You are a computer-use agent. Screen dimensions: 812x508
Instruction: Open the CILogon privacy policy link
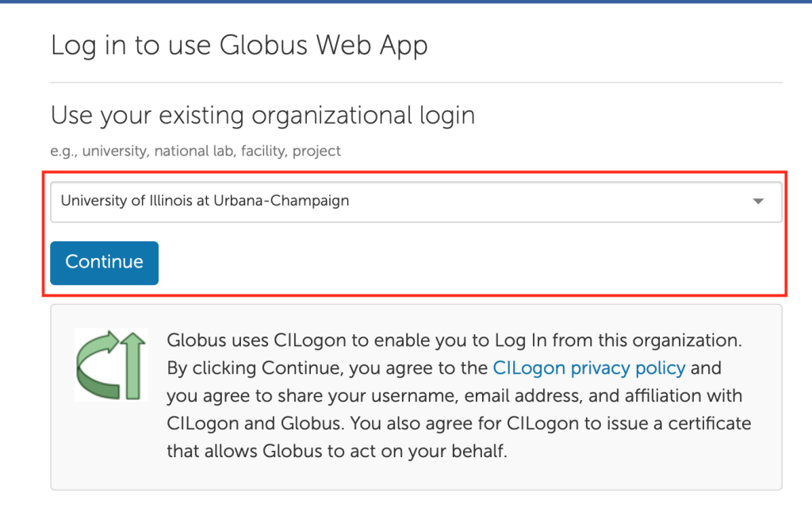(x=589, y=368)
